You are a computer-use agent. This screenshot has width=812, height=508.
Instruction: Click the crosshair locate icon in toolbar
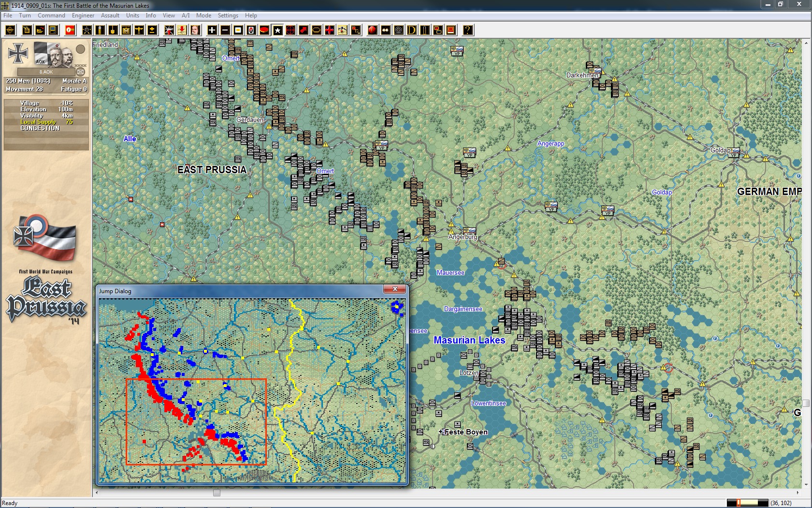(11, 30)
